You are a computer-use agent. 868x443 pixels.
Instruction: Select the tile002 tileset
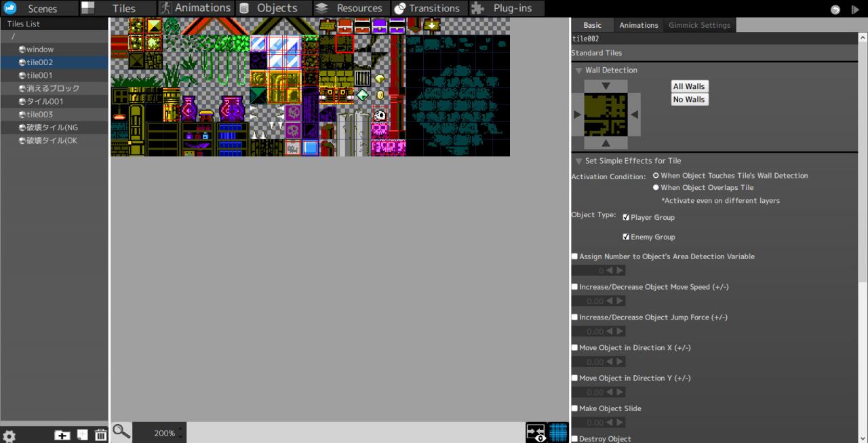pyautogui.click(x=54, y=62)
